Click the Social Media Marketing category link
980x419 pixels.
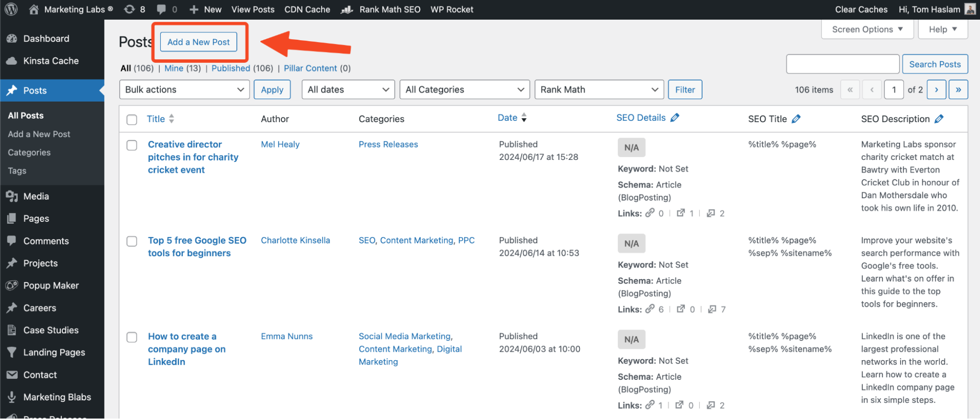(404, 336)
